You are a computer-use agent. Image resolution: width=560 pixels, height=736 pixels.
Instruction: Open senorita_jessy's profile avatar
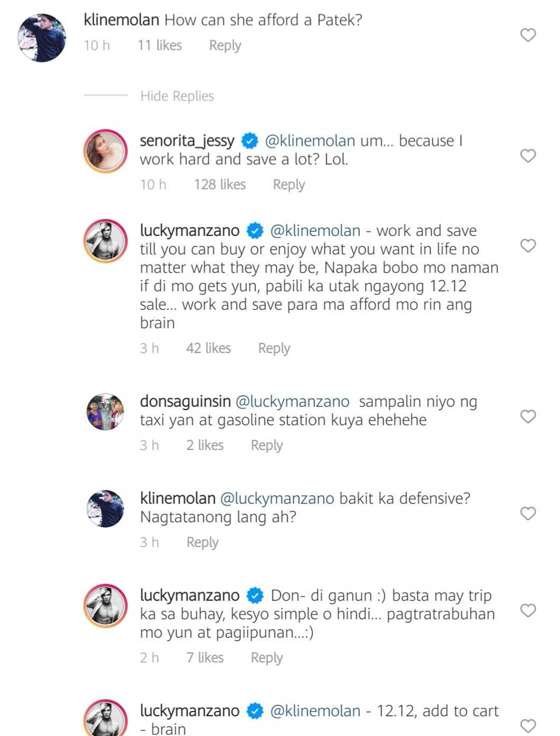click(x=105, y=151)
